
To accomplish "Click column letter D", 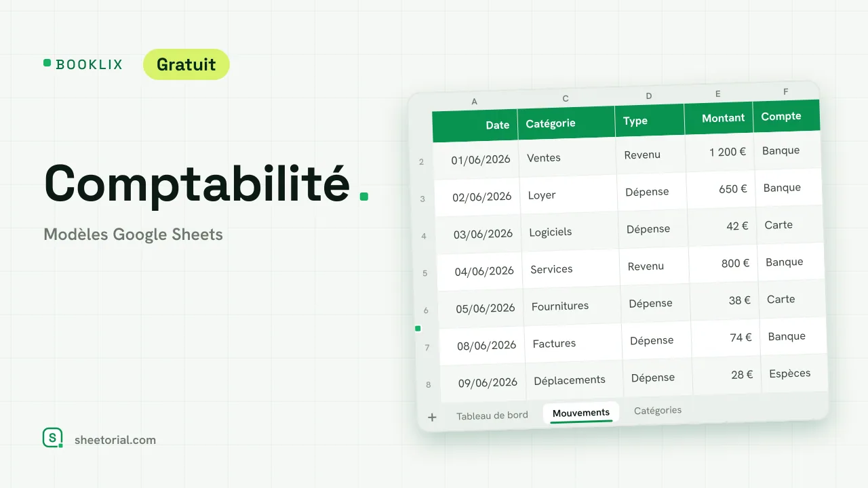I will (648, 96).
